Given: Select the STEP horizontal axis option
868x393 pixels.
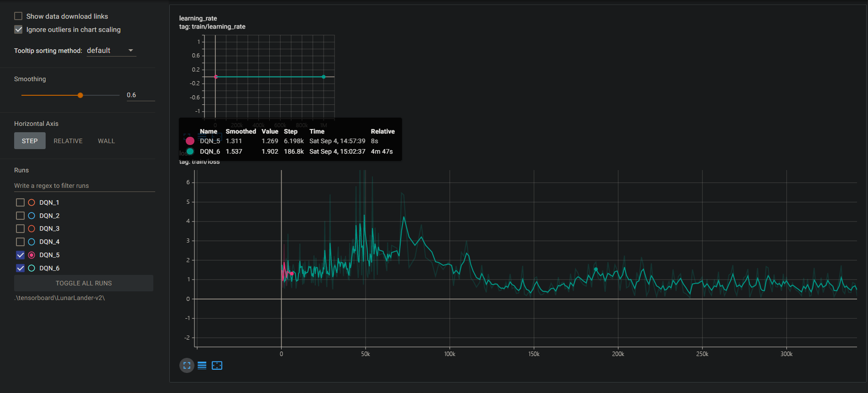Looking at the screenshot, I should click(x=30, y=141).
